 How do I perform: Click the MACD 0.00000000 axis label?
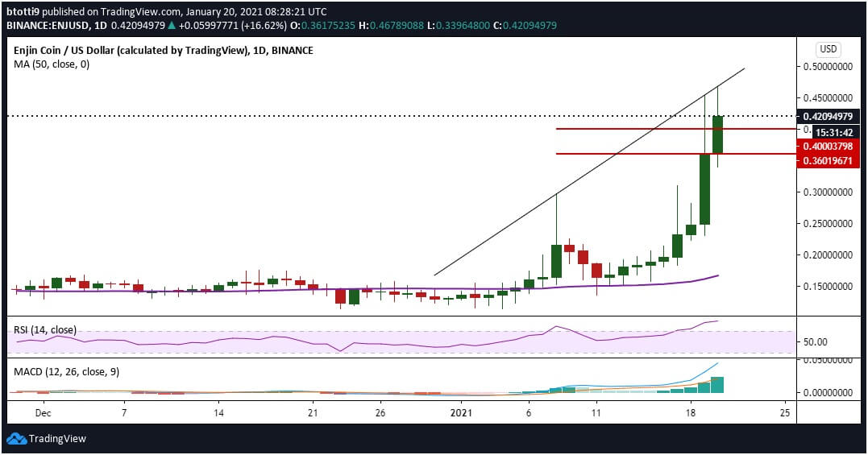(828, 392)
